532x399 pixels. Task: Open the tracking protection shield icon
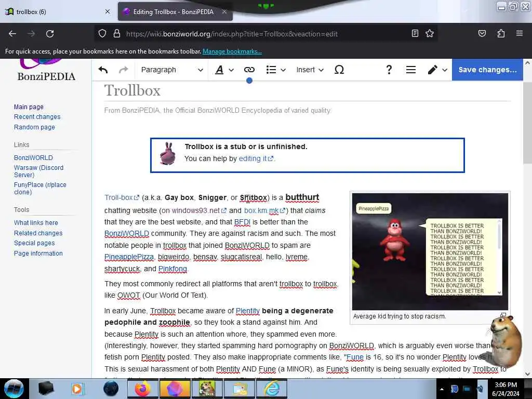(102, 34)
